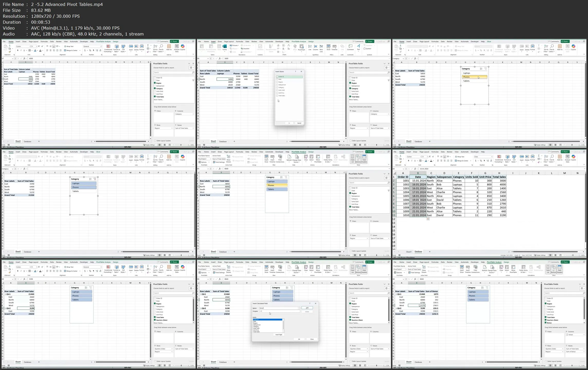Click Merge & Center in the Database sheet frame
Image resolution: width=588 pixels, height=370 pixels.
462,161
